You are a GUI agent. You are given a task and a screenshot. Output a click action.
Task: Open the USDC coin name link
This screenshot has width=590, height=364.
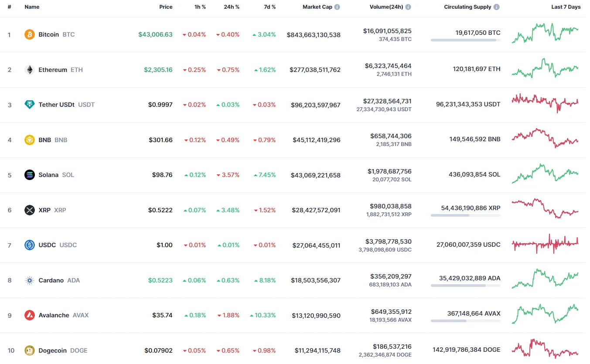[x=47, y=245]
